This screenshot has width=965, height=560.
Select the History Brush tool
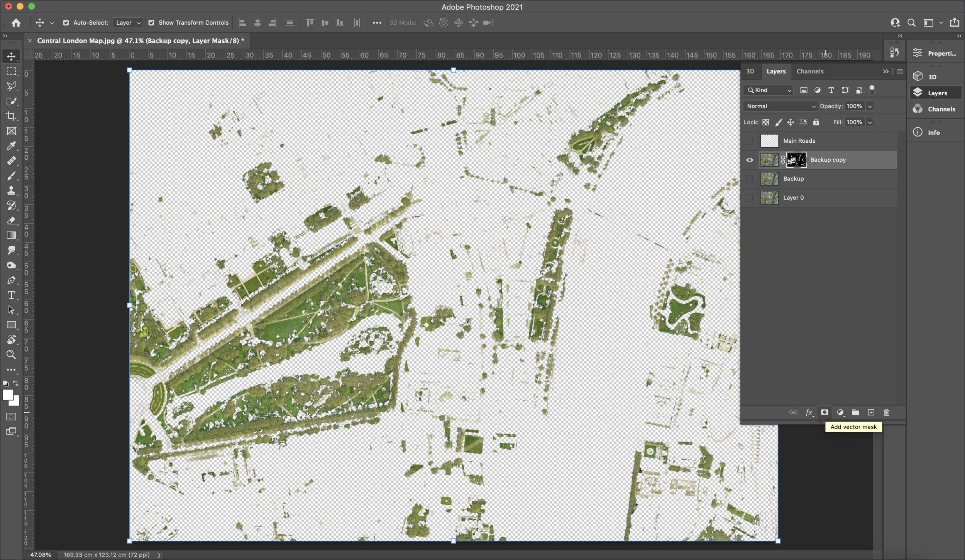(11, 206)
